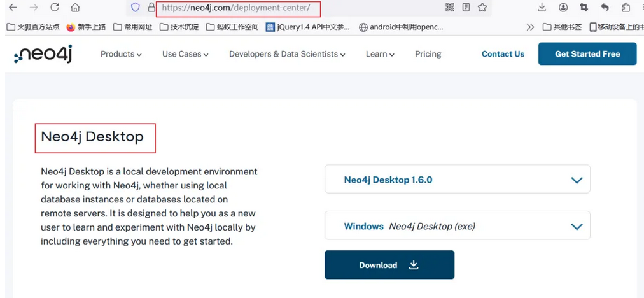Open the downloads arrow icon in toolbar
Viewport: 644px width, 298px height.
[x=542, y=7]
